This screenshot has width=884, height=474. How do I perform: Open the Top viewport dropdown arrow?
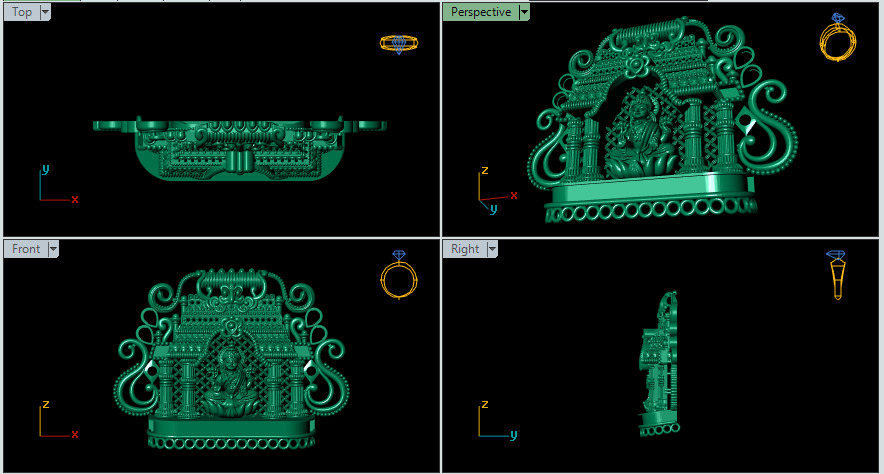(x=46, y=12)
